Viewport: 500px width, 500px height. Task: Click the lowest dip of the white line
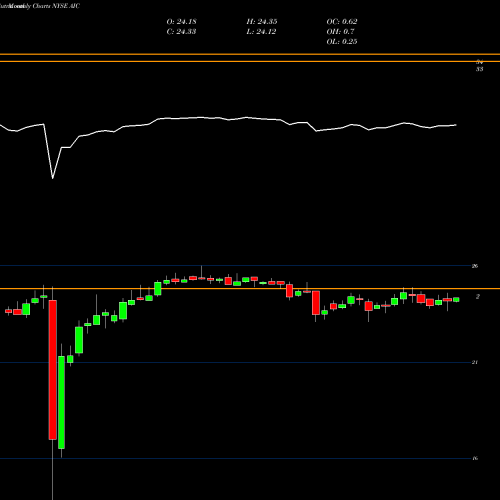point(53,178)
